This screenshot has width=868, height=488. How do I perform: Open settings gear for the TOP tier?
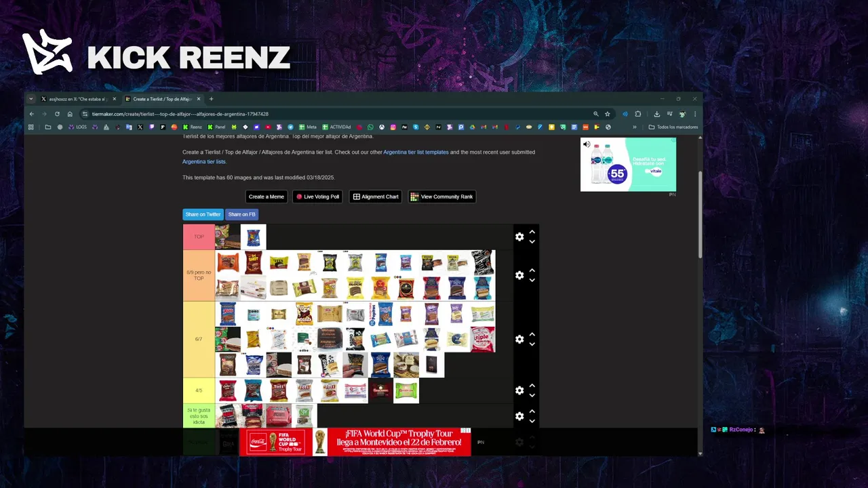tap(519, 237)
